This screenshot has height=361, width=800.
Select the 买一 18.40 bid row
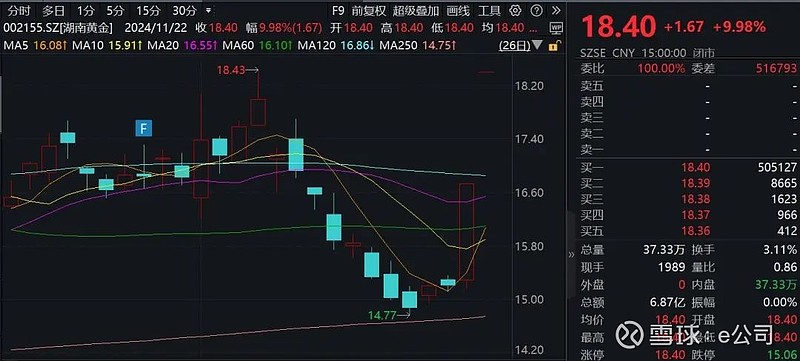click(689, 168)
